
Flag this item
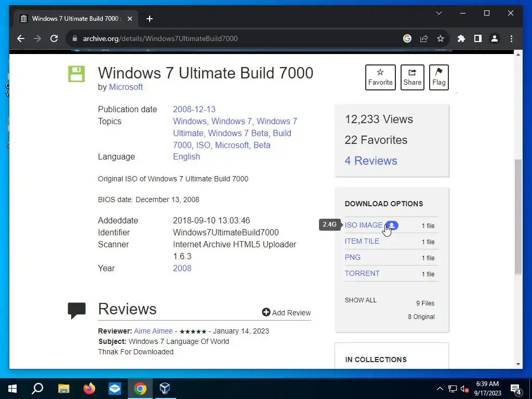[438, 77]
